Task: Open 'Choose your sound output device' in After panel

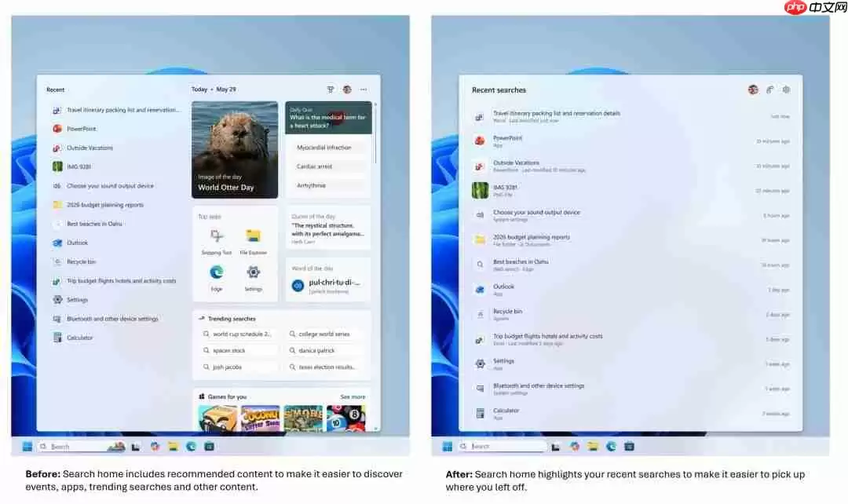Action: coord(631,215)
